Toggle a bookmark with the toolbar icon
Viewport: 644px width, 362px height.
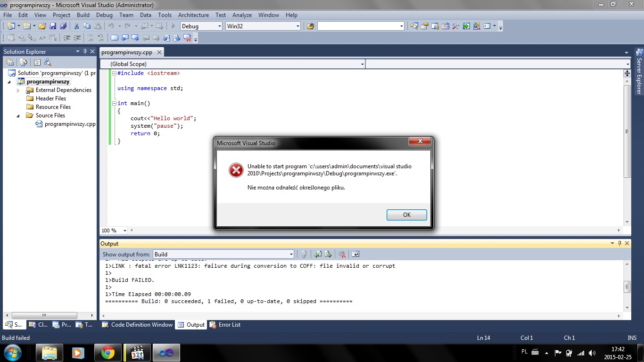pyautogui.click(x=115, y=38)
